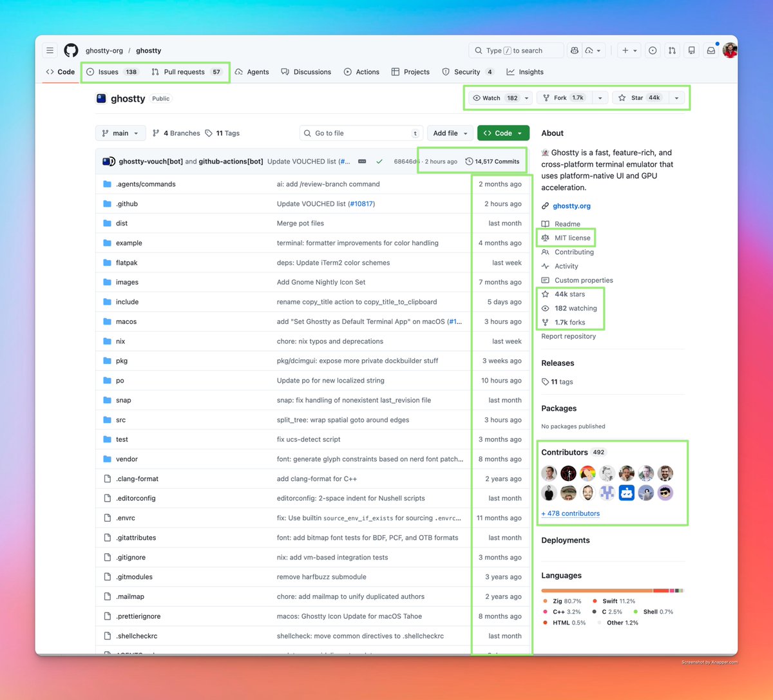Open the Activity link
The image size is (773, 700).
560,266
